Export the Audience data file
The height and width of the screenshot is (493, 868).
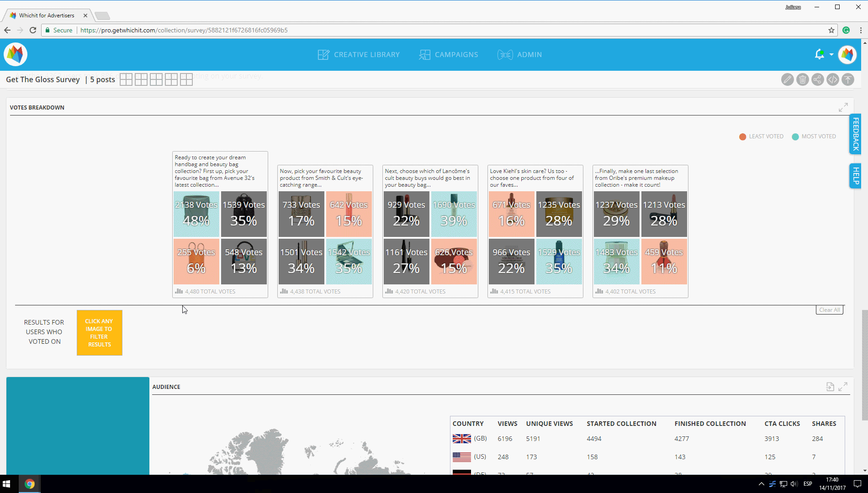coord(830,387)
